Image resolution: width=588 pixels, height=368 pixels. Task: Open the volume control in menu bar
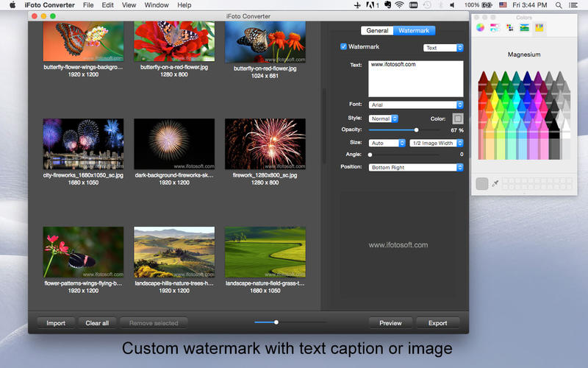pos(452,5)
